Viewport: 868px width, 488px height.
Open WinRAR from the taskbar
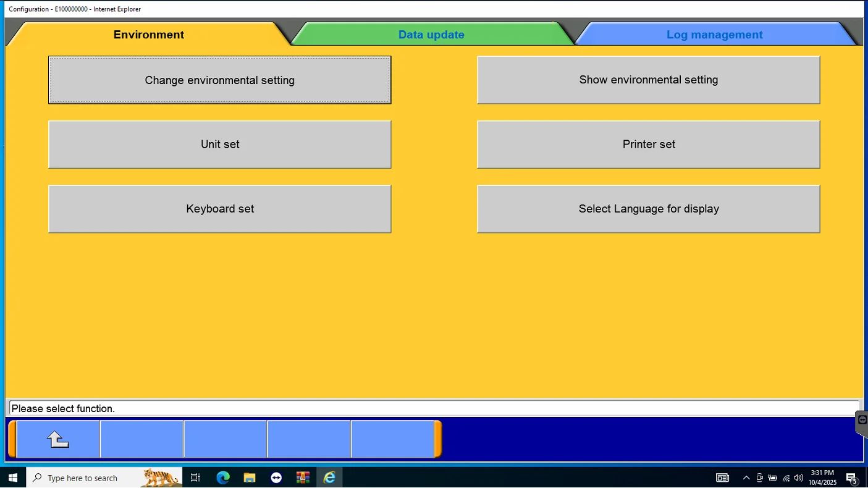(x=303, y=477)
